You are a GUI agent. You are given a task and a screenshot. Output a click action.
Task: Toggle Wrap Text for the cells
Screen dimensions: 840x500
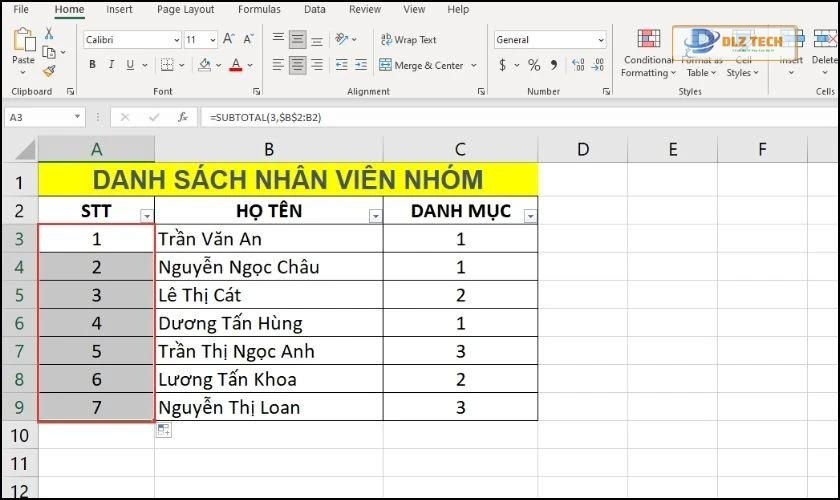click(x=408, y=40)
